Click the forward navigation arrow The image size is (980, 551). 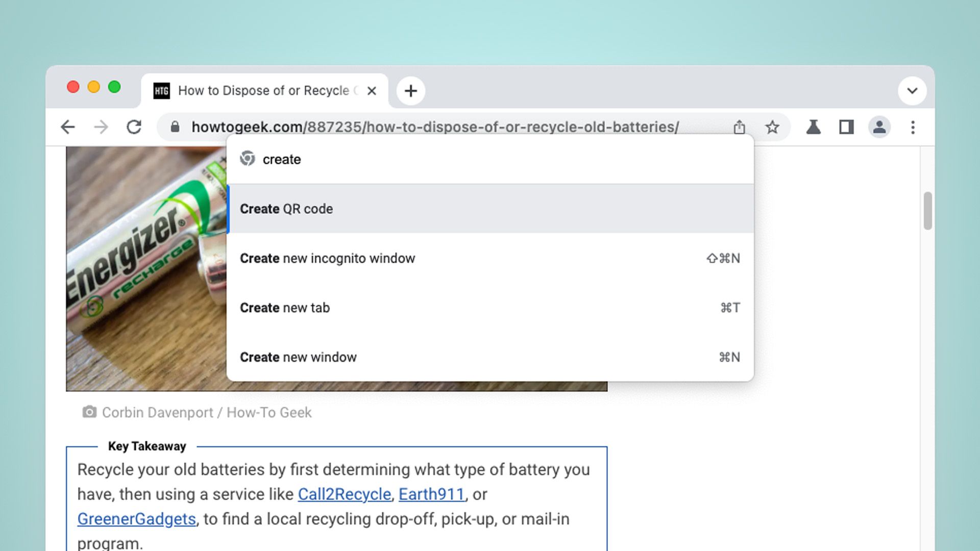click(x=102, y=127)
